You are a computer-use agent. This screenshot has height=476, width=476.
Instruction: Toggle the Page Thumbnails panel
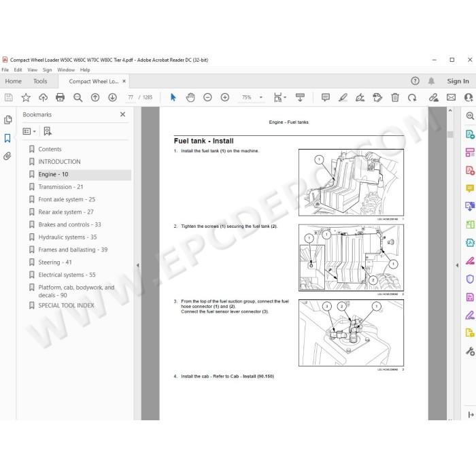click(8, 120)
